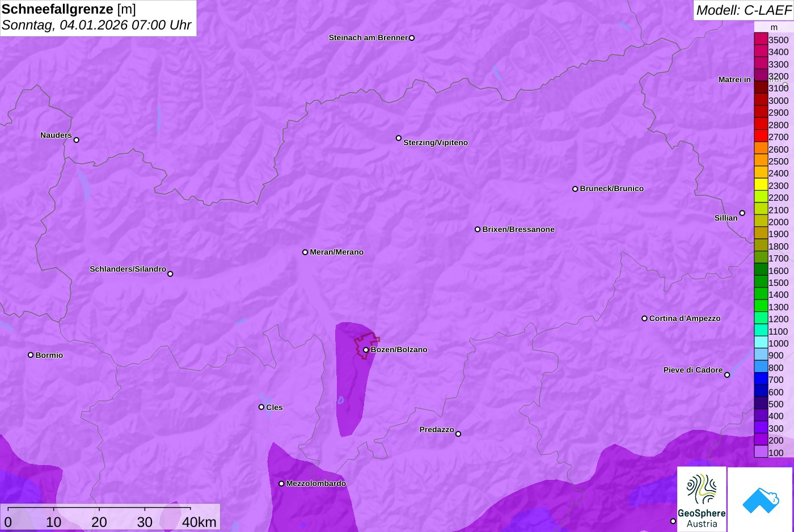The width and height of the screenshot is (794, 532).
Task: Click the Pieve di Cadore label text
Action: click(693, 370)
